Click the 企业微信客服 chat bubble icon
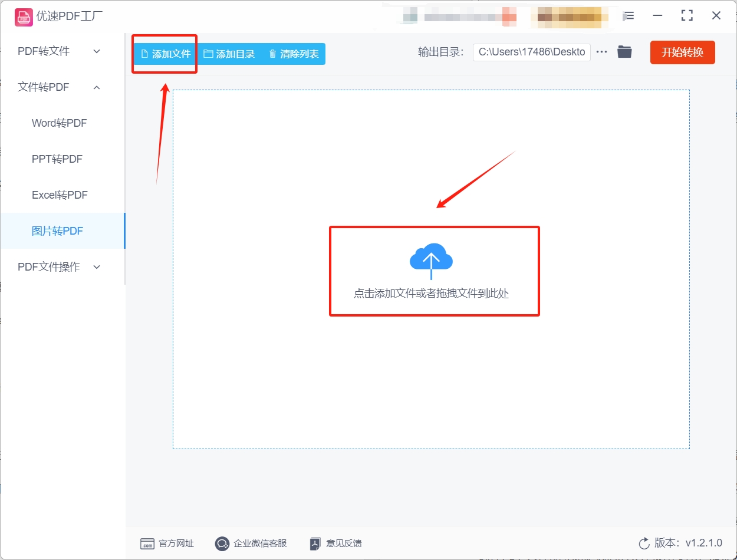This screenshot has width=737, height=560. tap(222, 543)
